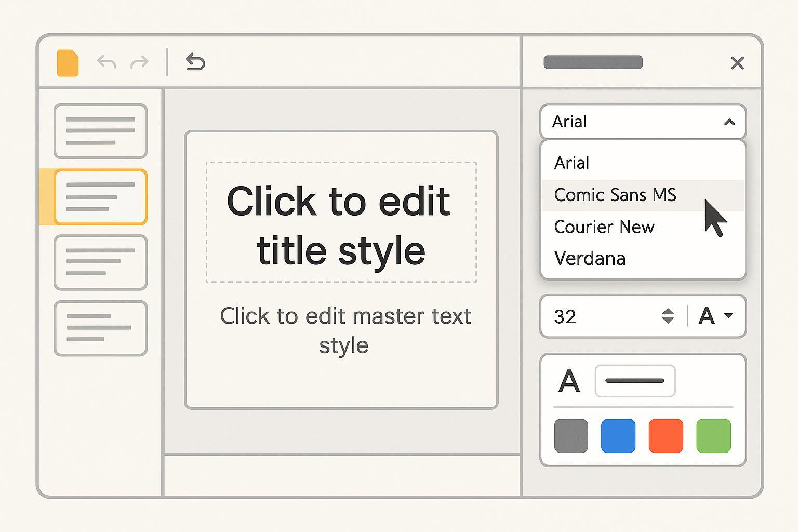Click the large text color A icon
The image size is (798, 532).
[569, 381]
